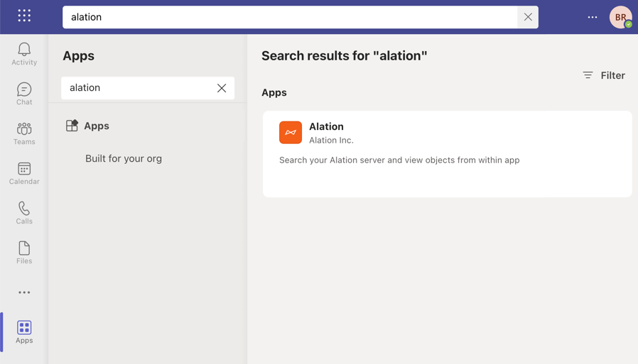Open the Files section
This screenshot has height=364, width=638.
pyautogui.click(x=24, y=253)
